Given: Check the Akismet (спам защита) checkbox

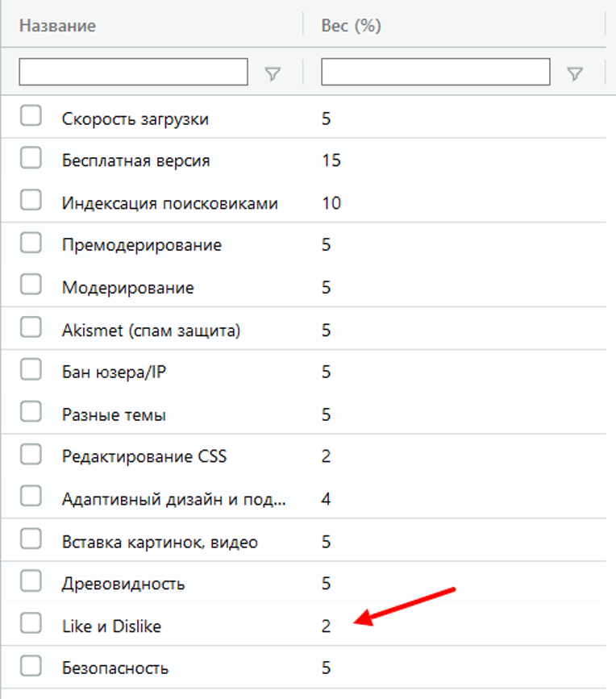Looking at the screenshot, I should click(x=31, y=327).
